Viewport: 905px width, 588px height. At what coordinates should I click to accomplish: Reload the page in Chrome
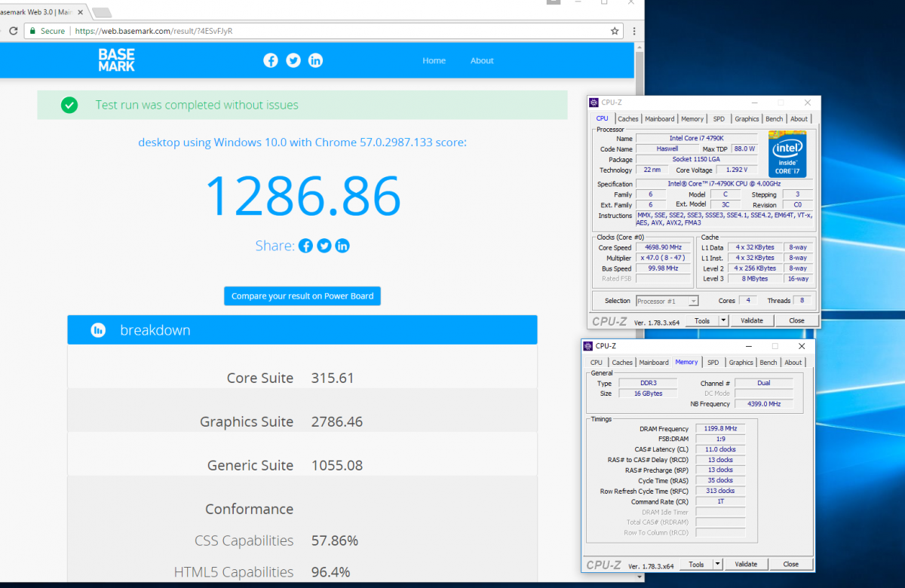tap(13, 31)
